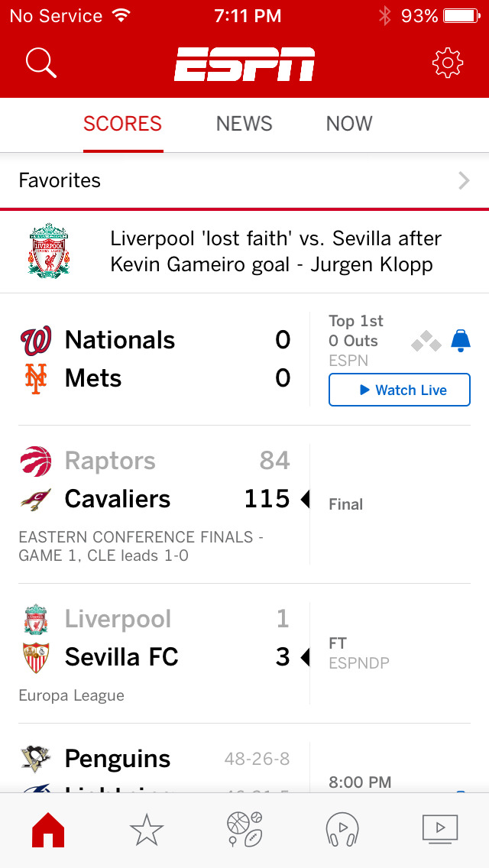Switch to the NOW tab
This screenshot has height=868, width=489.
pos(349,124)
